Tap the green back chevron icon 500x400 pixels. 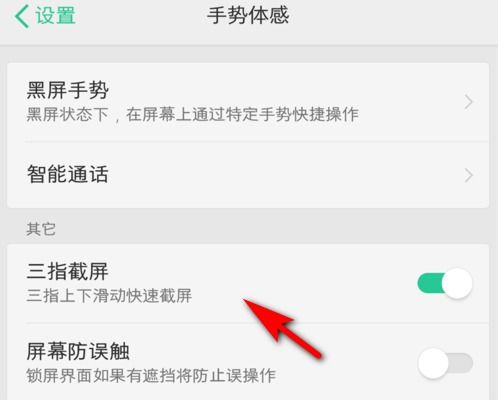point(22,16)
